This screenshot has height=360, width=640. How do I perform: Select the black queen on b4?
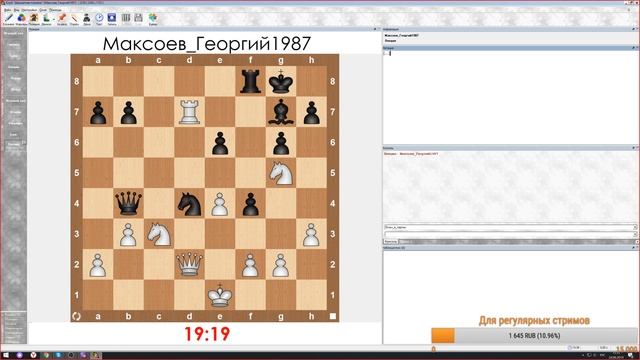128,203
